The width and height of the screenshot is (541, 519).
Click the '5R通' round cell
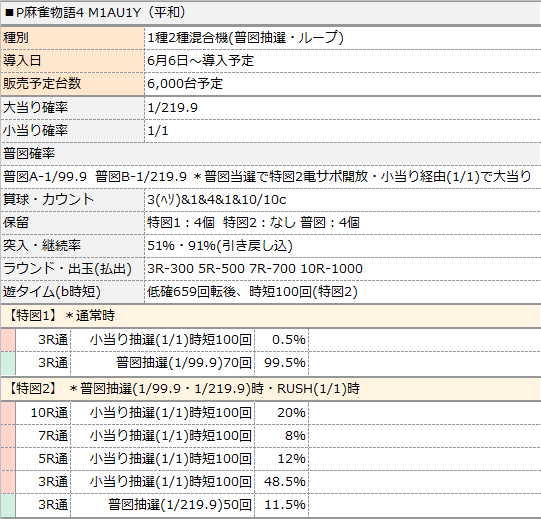click(43, 459)
